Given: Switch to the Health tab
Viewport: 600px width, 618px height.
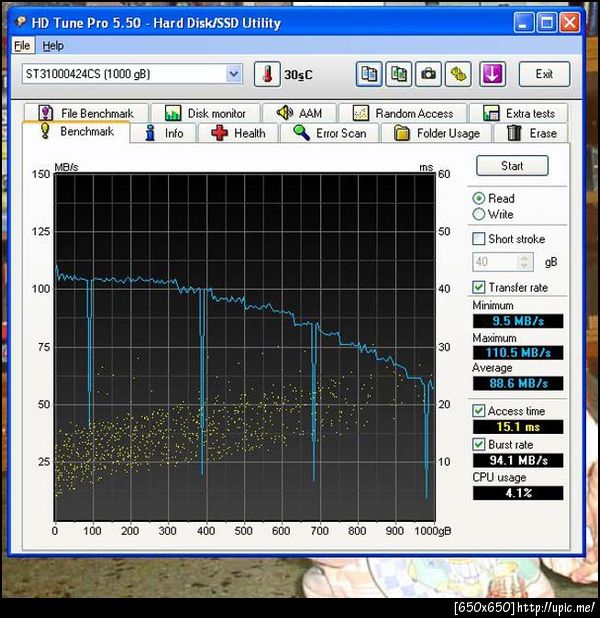Looking at the screenshot, I should coord(239,133).
